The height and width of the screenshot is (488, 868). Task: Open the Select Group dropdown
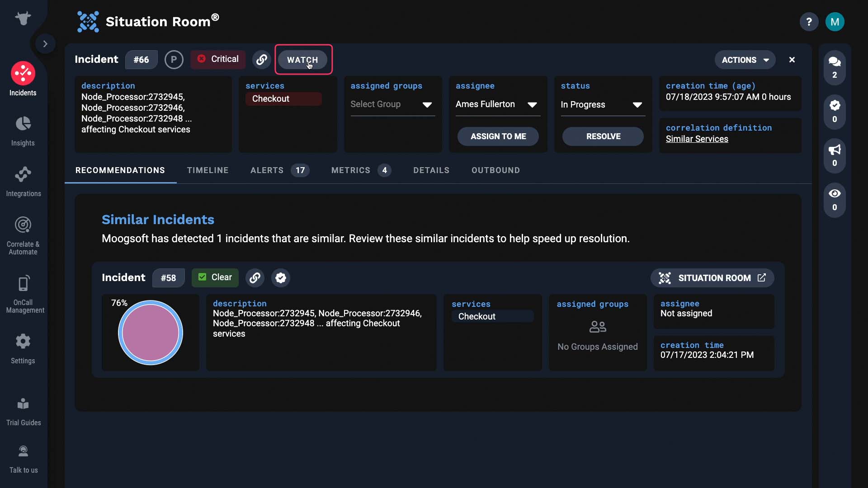pyautogui.click(x=392, y=105)
